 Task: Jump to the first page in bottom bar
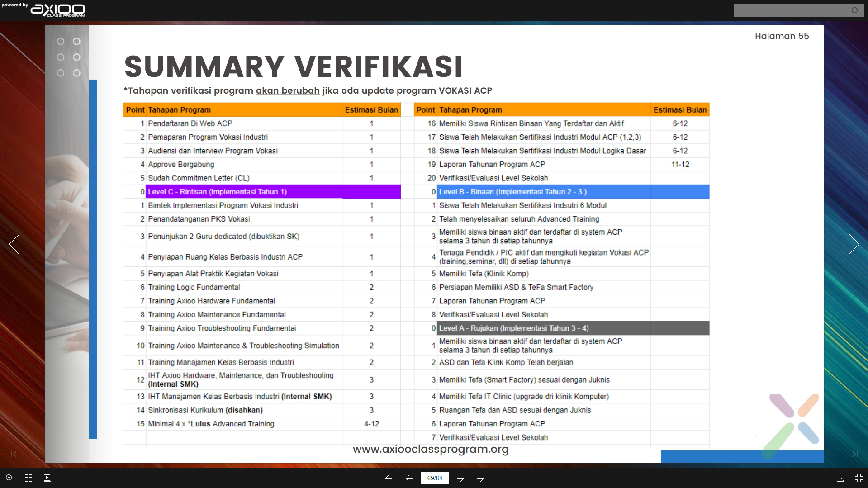tap(388, 478)
